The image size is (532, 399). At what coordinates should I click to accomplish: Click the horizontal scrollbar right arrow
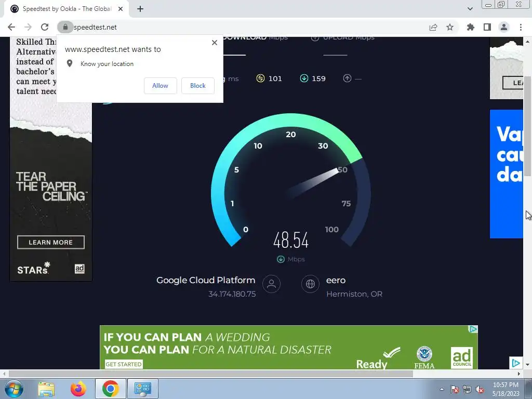(x=519, y=374)
